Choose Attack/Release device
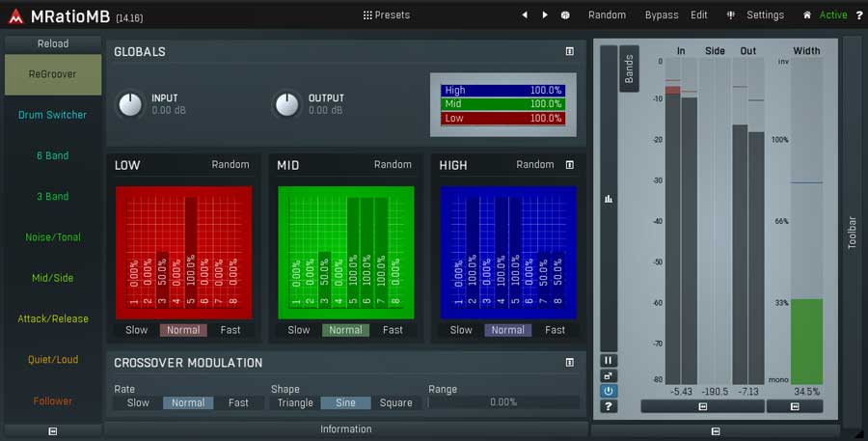Image resolution: width=868 pixels, height=441 pixels. click(53, 318)
